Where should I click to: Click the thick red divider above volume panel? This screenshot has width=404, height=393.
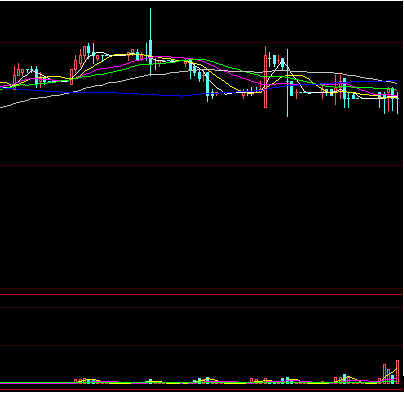tap(202, 294)
